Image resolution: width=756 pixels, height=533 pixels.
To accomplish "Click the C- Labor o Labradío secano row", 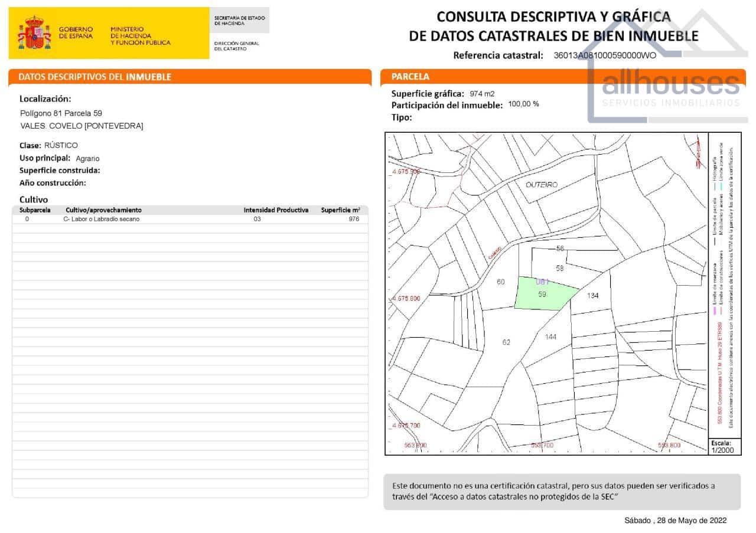I will point(103,218).
